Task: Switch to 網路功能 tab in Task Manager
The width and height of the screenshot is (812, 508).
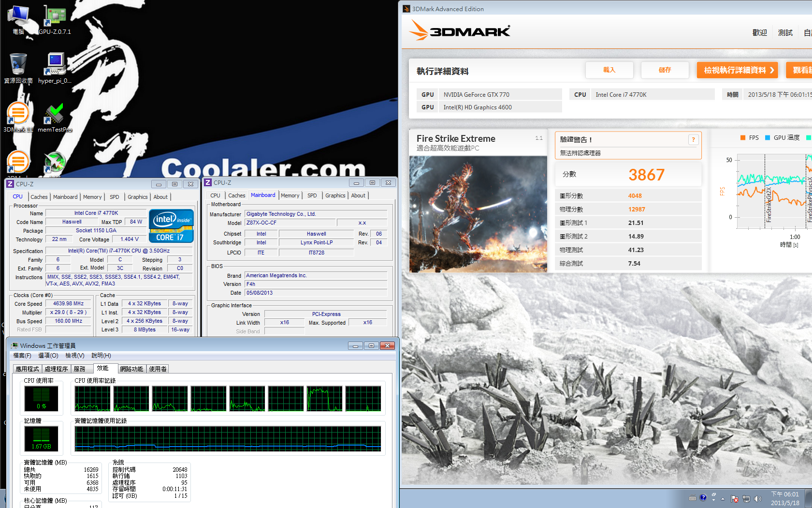Action: (x=132, y=369)
